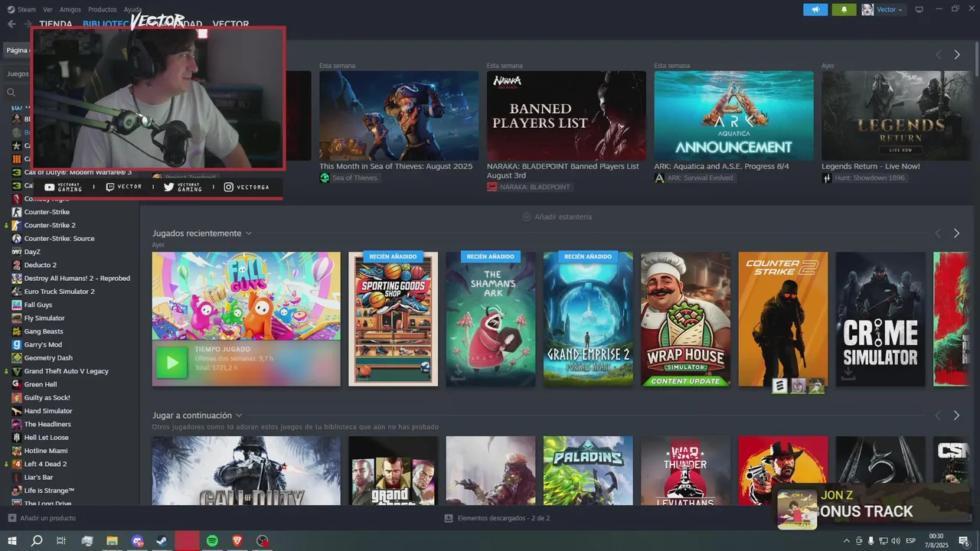Open the Amigos menu
The width and height of the screenshot is (980, 551).
coord(70,9)
